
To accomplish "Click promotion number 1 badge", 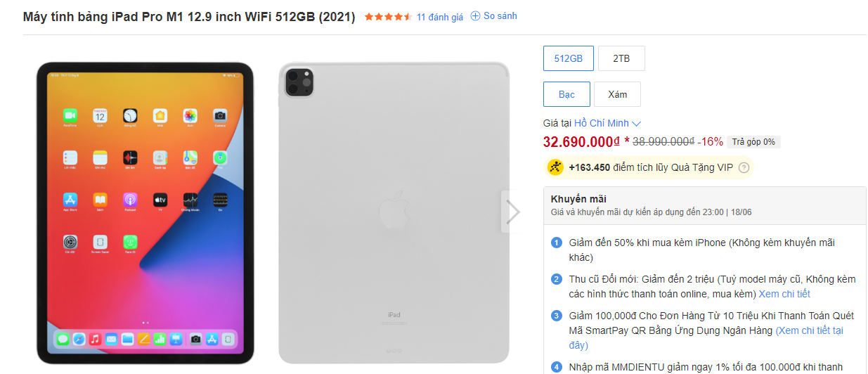I will click(557, 243).
